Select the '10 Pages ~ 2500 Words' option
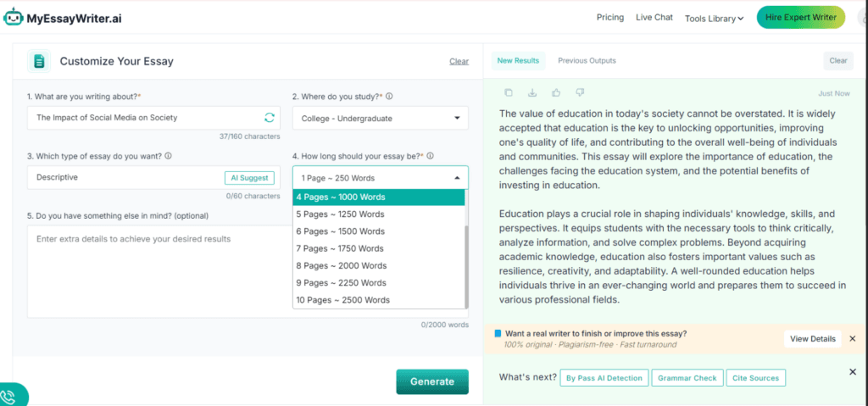 coord(342,300)
